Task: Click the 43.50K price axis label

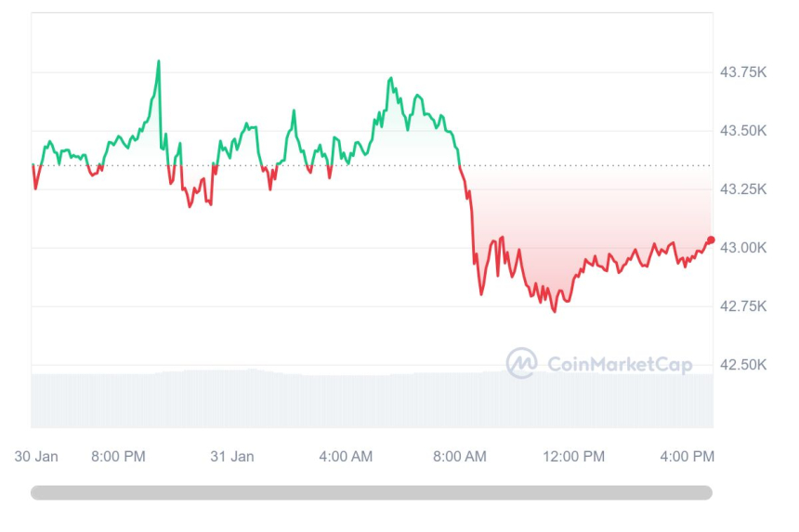Action: tap(743, 131)
